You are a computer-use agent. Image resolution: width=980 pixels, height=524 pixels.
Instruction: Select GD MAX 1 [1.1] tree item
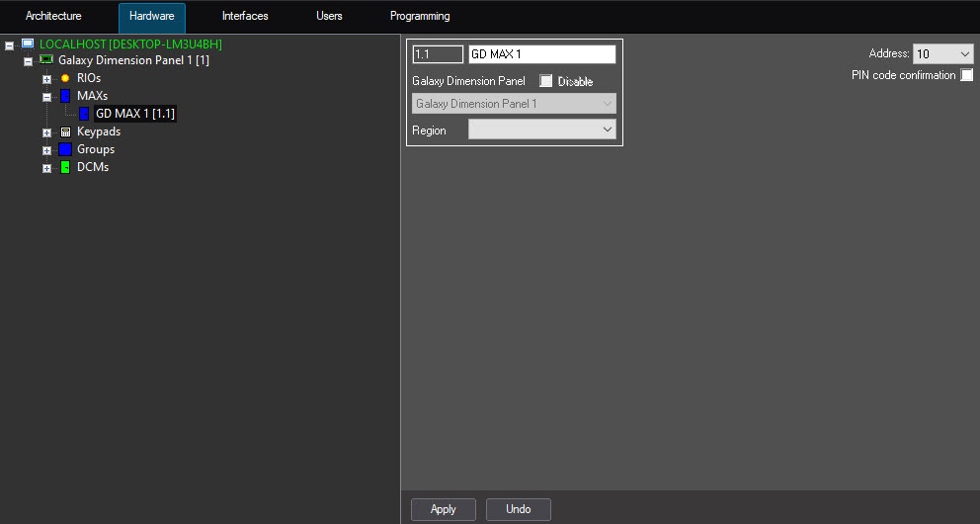point(135,114)
